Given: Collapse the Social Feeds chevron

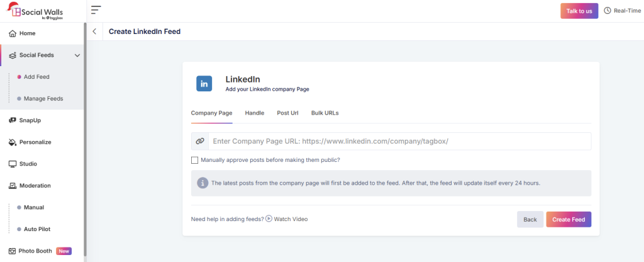Looking at the screenshot, I should (77, 55).
